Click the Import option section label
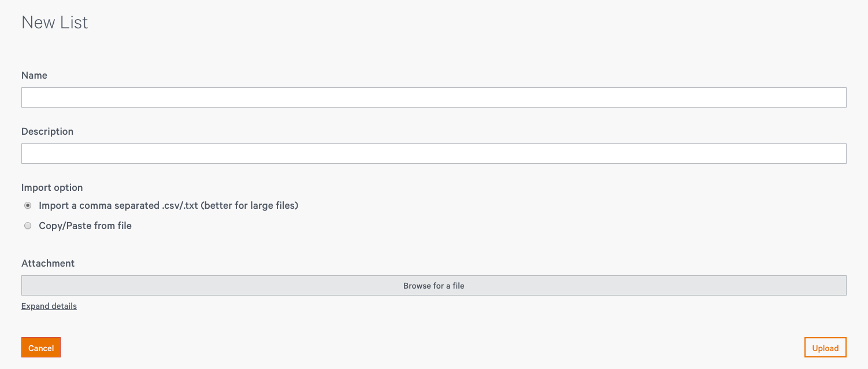The image size is (868, 369). pos(52,187)
